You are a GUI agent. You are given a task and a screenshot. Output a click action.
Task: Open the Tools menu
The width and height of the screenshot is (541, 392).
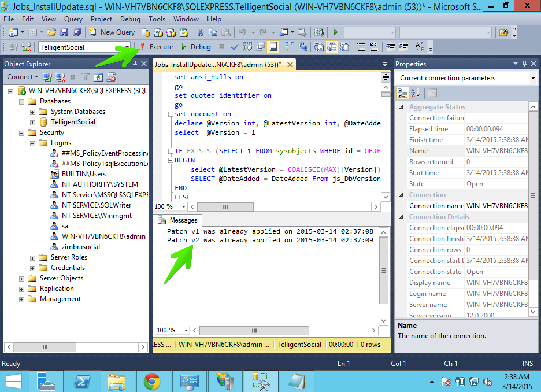tap(157, 19)
